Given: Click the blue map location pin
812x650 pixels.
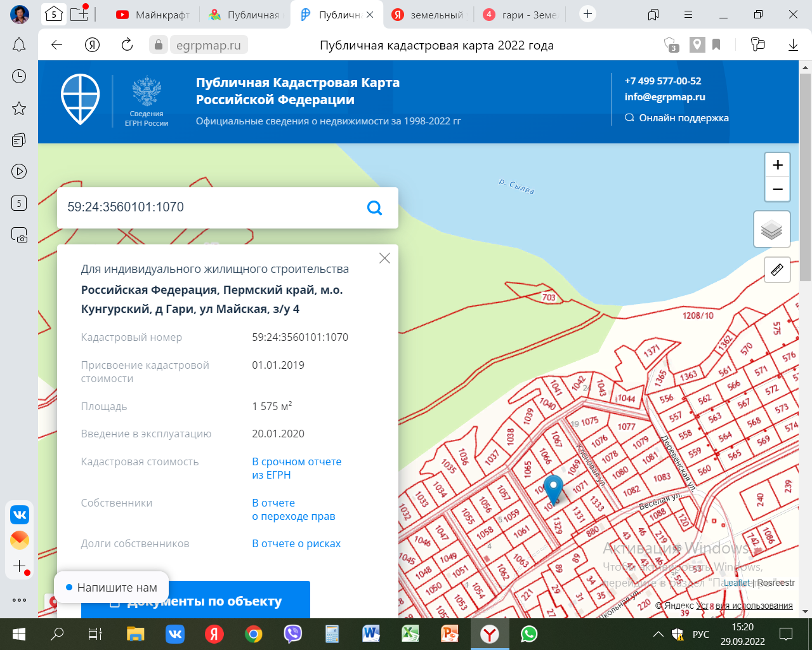Looking at the screenshot, I should click(554, 489).
